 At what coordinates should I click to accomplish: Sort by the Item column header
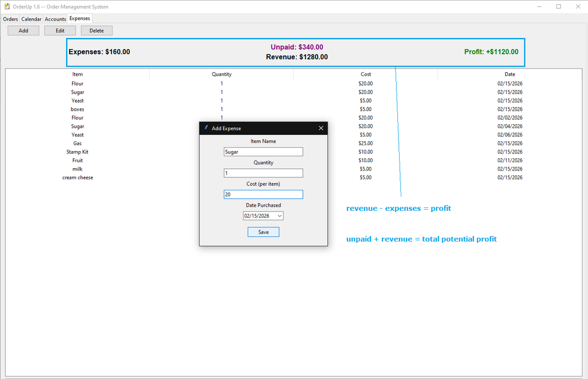pyautogui.click(x=78, y=74)
